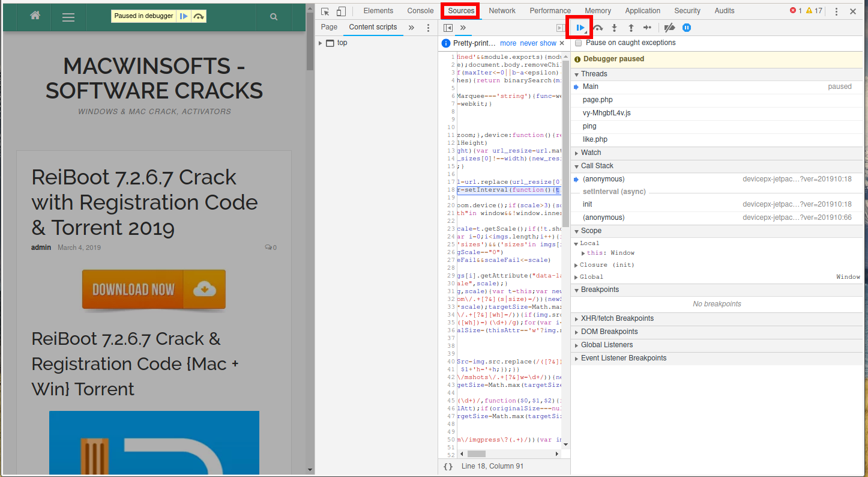Expand the XHR/fetch Breakpoints section

[x=617, y=318]
